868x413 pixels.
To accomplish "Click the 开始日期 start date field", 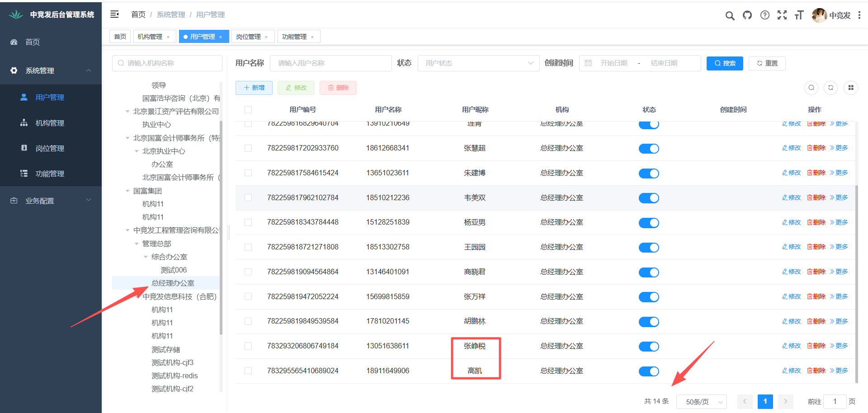I will (613, 63).
